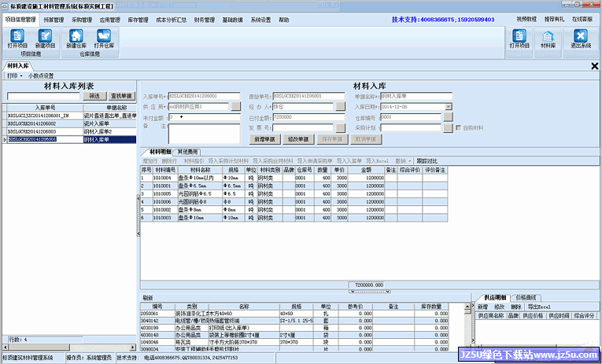The image size is (602, 364).
Task: Click the 未付金额 input field
Action: click(205, 117)
